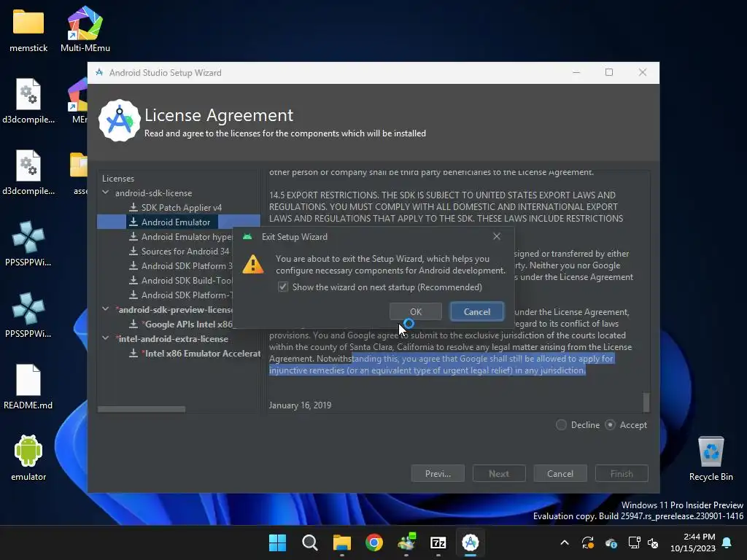This screenshot has height=560, width=747.
Task: Show hidden system tray icons
Action: [x=565, y=542]
